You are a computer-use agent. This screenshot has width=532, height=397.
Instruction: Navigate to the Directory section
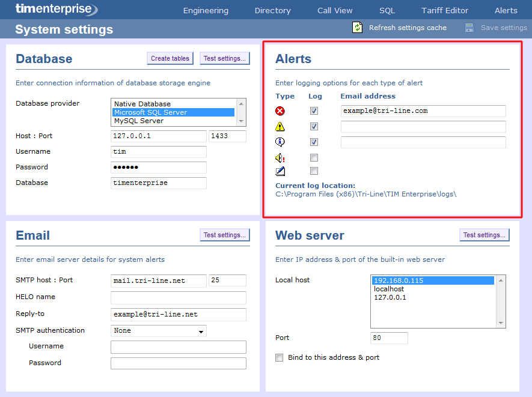(x=272, y=10)
